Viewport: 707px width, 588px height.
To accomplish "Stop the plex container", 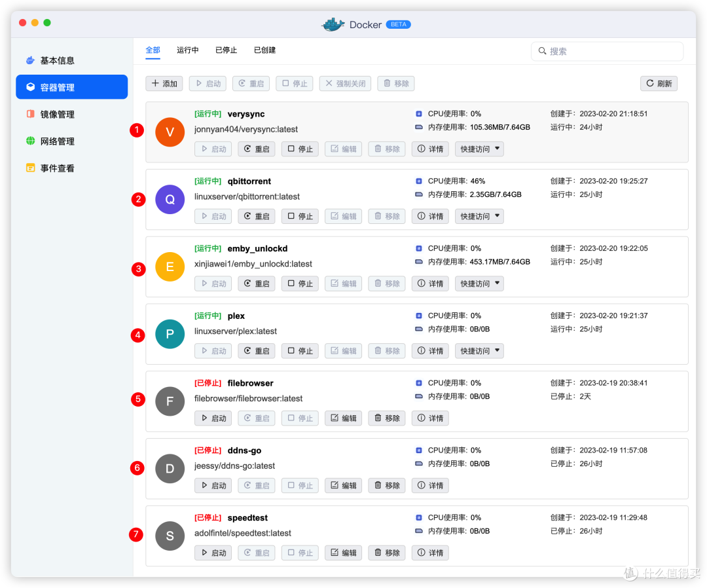I will (300, 350).
